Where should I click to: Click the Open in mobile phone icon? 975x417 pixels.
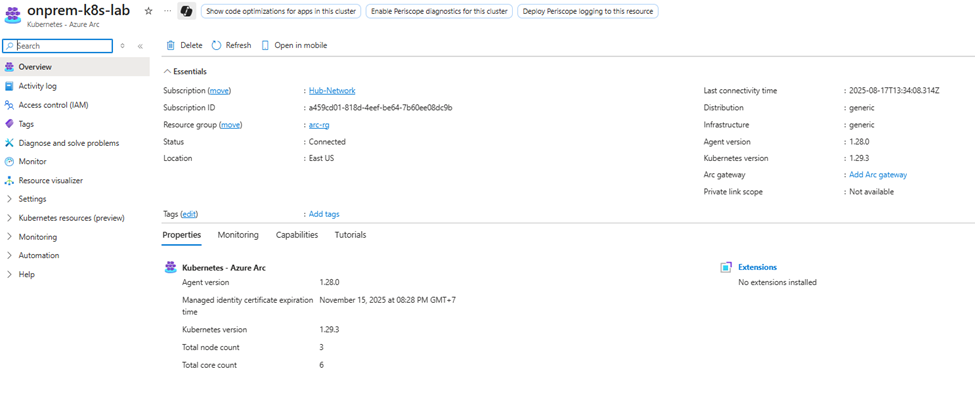pos(266,45)
